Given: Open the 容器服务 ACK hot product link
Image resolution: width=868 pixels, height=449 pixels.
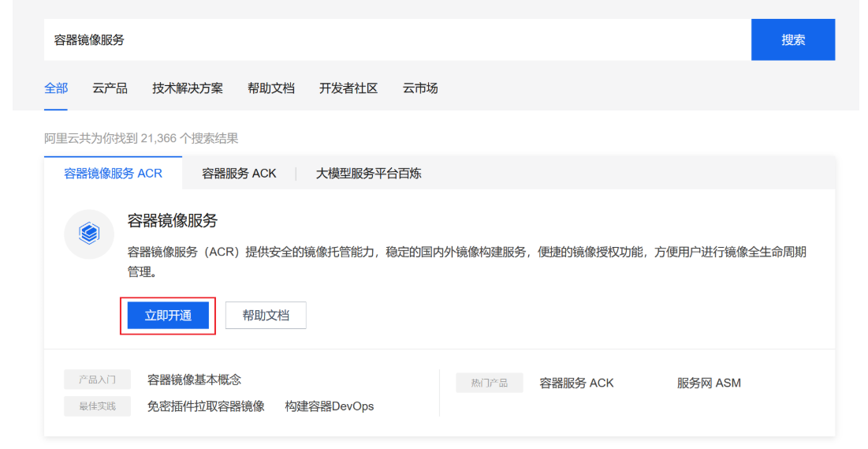Looking at the screenshot, I should [576, 383].
